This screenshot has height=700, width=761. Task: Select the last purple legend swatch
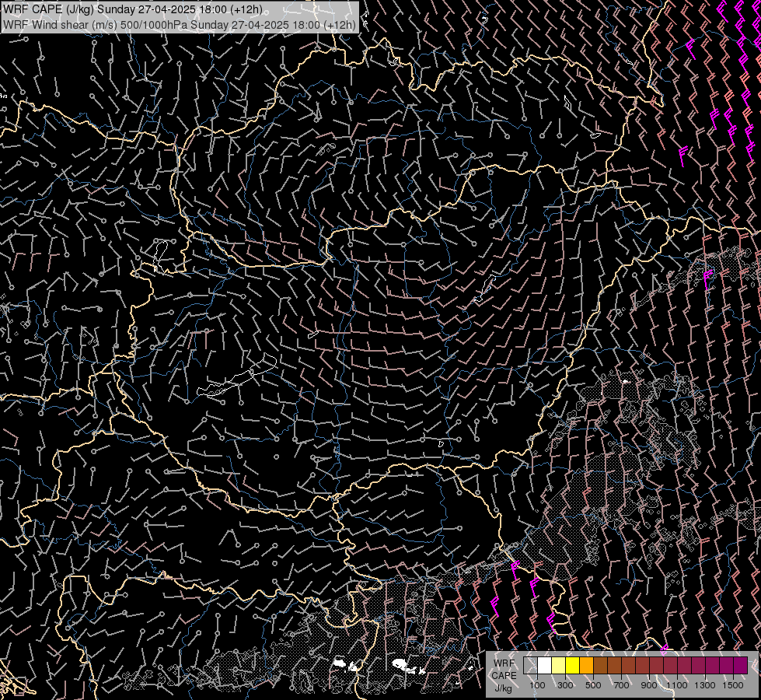[x=740, y=666]
